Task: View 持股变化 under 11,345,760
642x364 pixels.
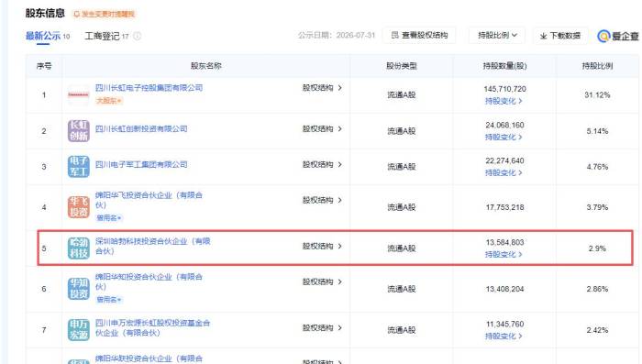Action: click(x=504, y=336)
